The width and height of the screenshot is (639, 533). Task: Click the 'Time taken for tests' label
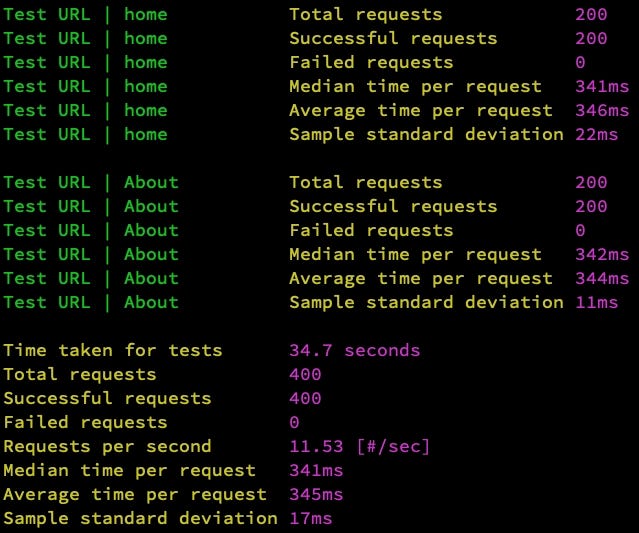113,350
